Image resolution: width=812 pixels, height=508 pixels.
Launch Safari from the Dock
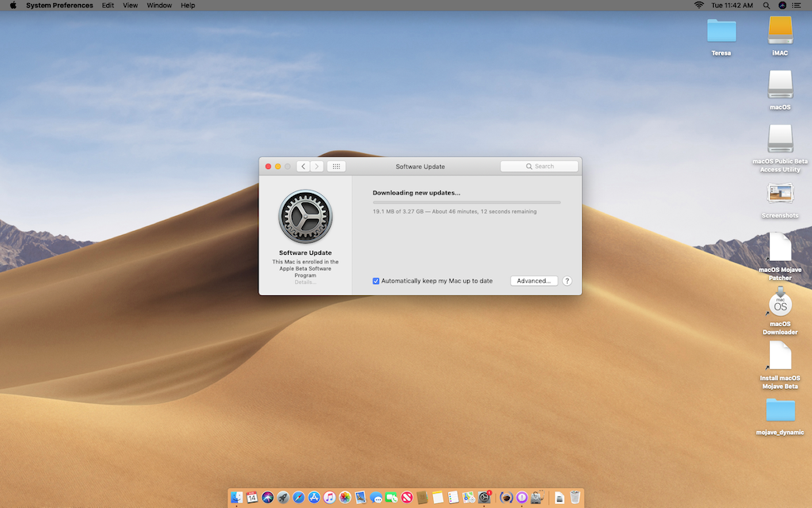click(x=299, y=498)
